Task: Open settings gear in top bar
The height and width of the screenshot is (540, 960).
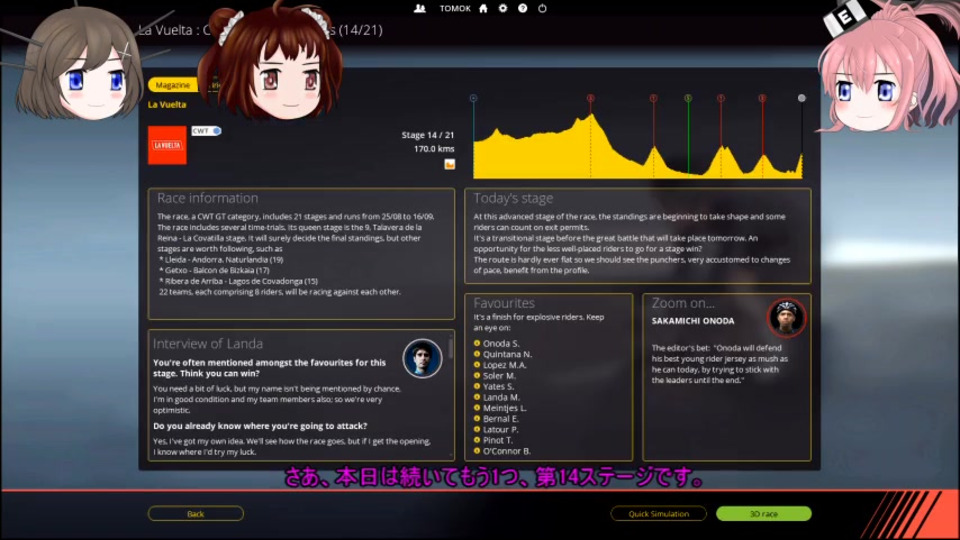Action: click(x=503, y=9)
